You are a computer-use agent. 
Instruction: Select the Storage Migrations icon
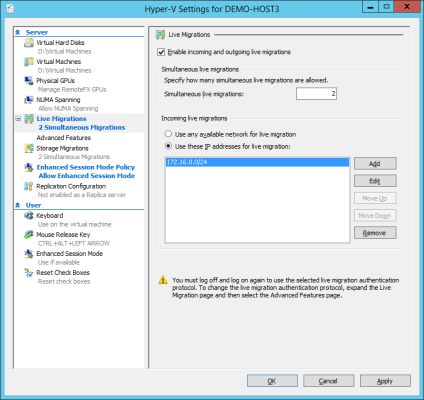coord(29,148)
